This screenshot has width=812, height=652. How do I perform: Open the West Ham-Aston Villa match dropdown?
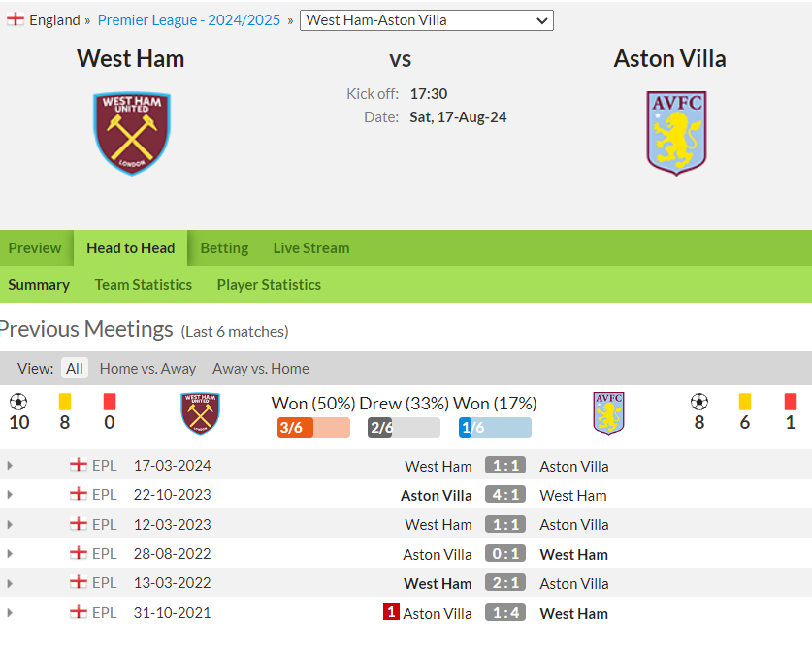(427, 20)
